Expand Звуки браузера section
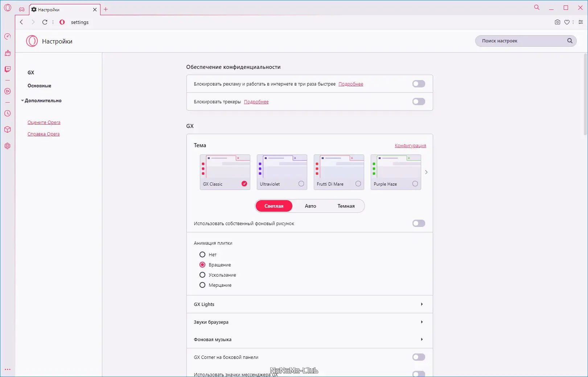 [x=310, y=322]
